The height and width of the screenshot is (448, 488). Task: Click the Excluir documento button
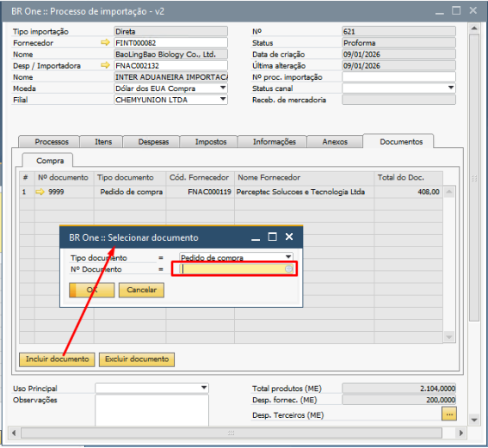coord(137,359)
